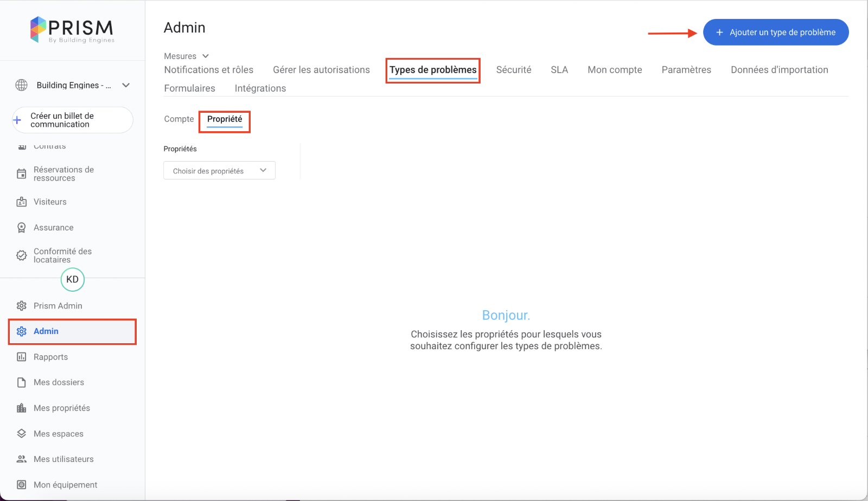Click the Rapports chart icon
This screenshot has height=501, width=868.
point(22,357)
